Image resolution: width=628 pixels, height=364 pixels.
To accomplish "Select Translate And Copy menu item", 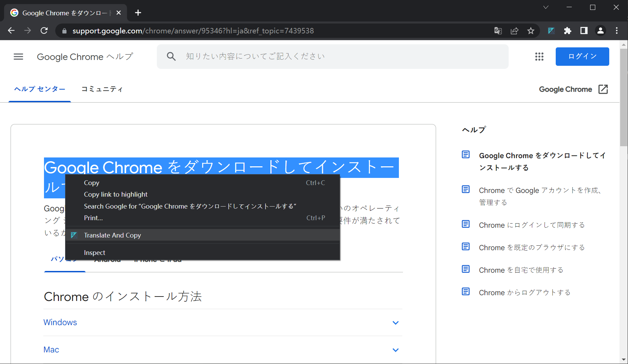I will point(203,235).
